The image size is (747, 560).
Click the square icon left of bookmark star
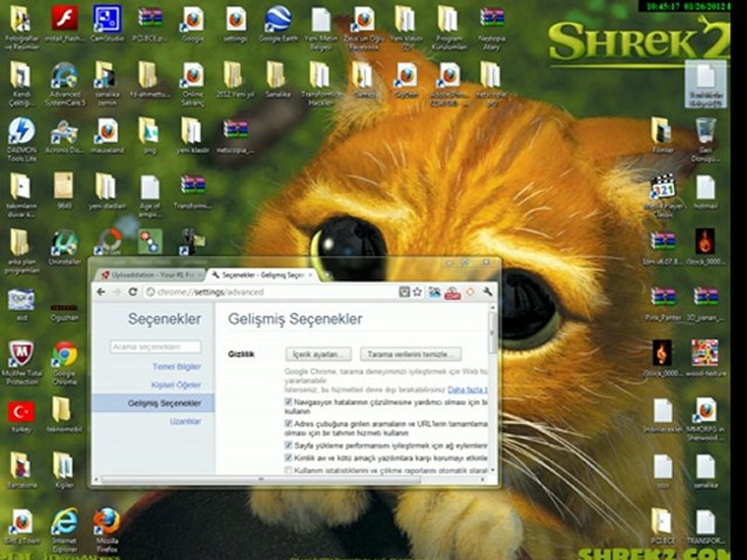pos(404,292)
